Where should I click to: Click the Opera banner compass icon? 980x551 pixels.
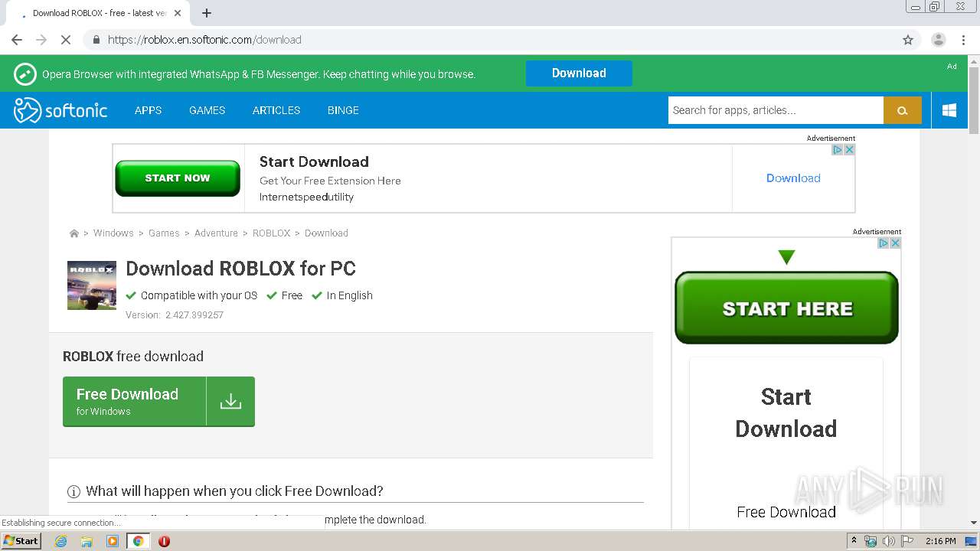pyautogui.click(x=24, y=74)
